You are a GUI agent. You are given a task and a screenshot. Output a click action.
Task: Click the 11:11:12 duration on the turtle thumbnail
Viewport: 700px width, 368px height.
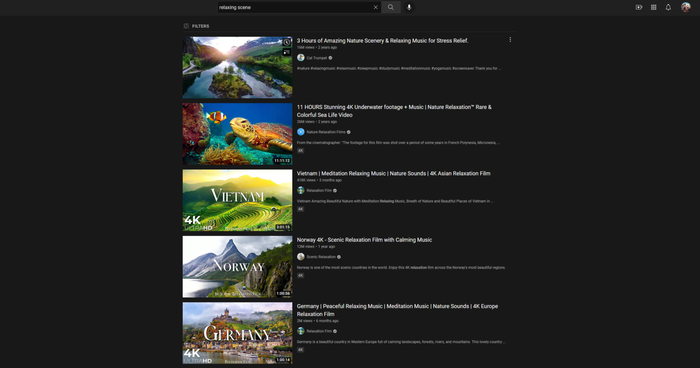[282, 160]
